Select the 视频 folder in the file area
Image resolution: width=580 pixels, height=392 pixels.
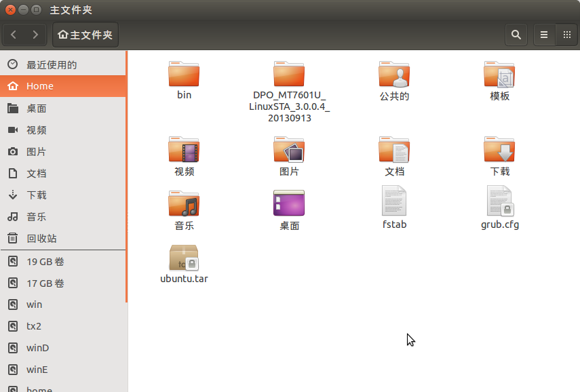[184, 149]
